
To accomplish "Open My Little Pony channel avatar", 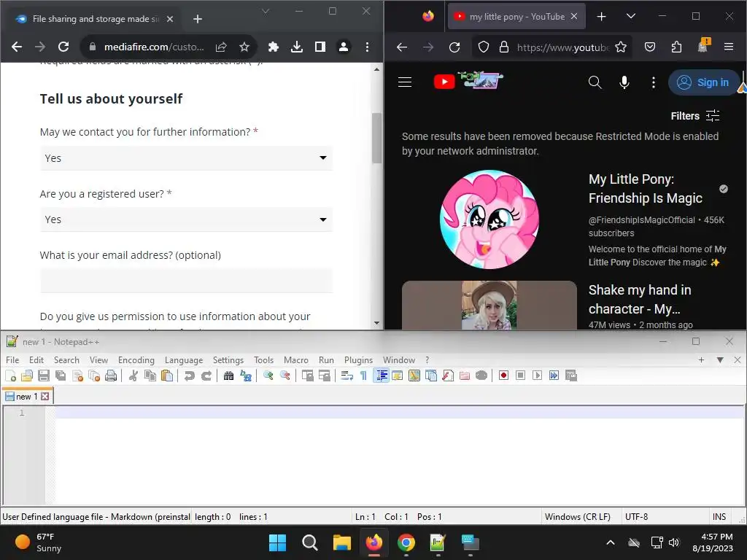I will (x=489, y=219).
